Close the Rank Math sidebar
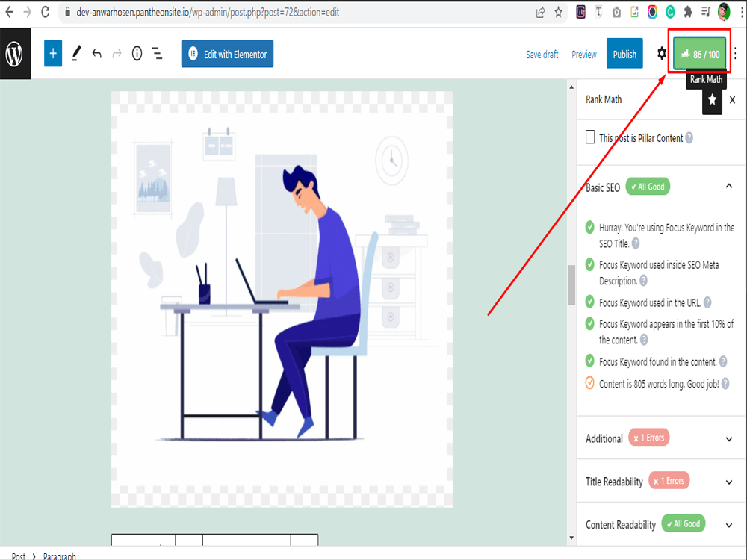Screen dimensions: 747x560 (x=732, y=99)
